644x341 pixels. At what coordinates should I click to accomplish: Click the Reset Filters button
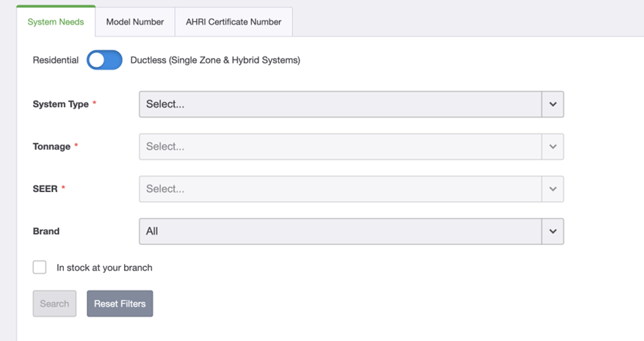tap(120, 304)
